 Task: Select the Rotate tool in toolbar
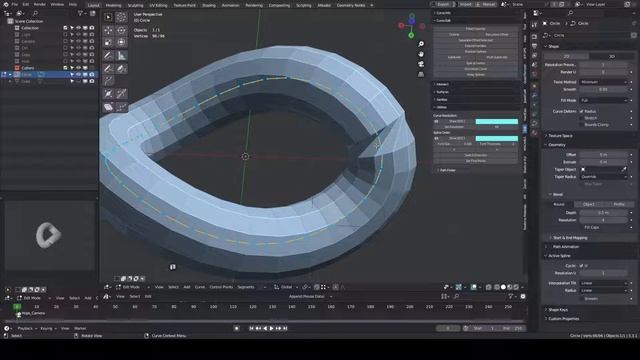121,30
